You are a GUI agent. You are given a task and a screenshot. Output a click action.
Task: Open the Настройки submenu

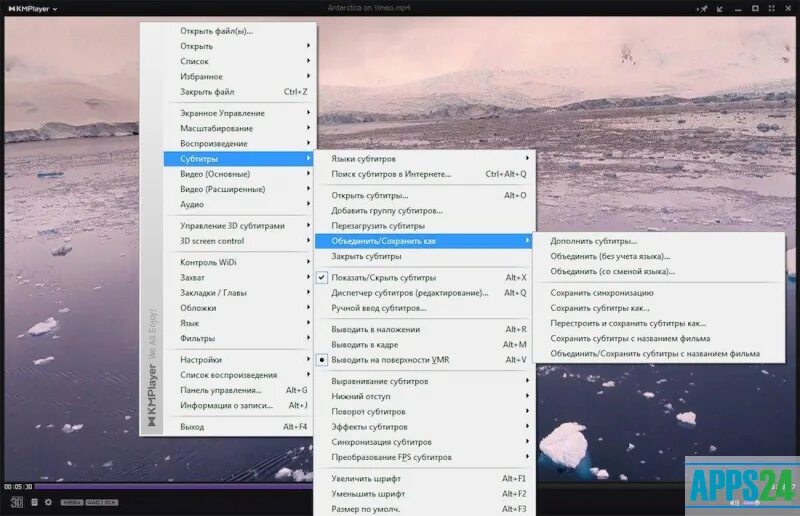coord(239,360)
